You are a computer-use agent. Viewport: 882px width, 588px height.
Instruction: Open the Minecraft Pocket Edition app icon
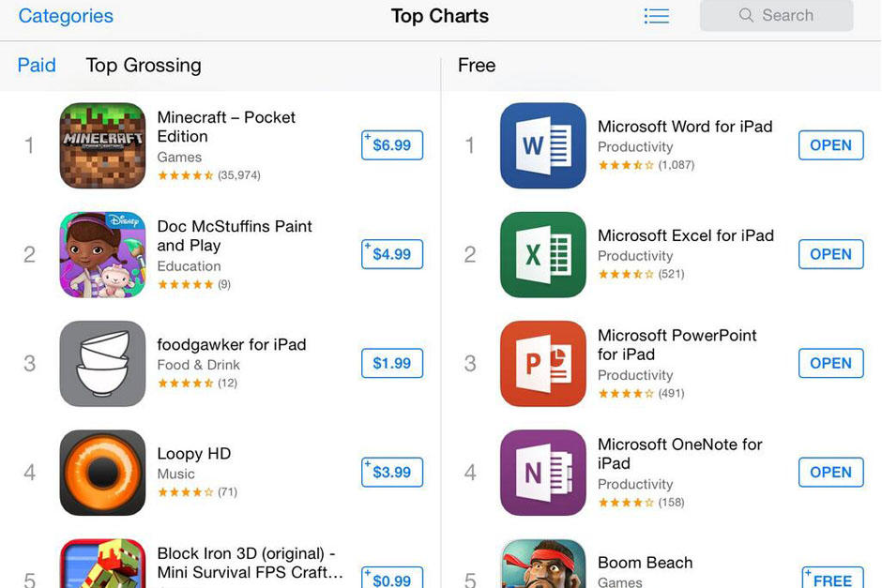pyautogui.click(x=102, y=146)
